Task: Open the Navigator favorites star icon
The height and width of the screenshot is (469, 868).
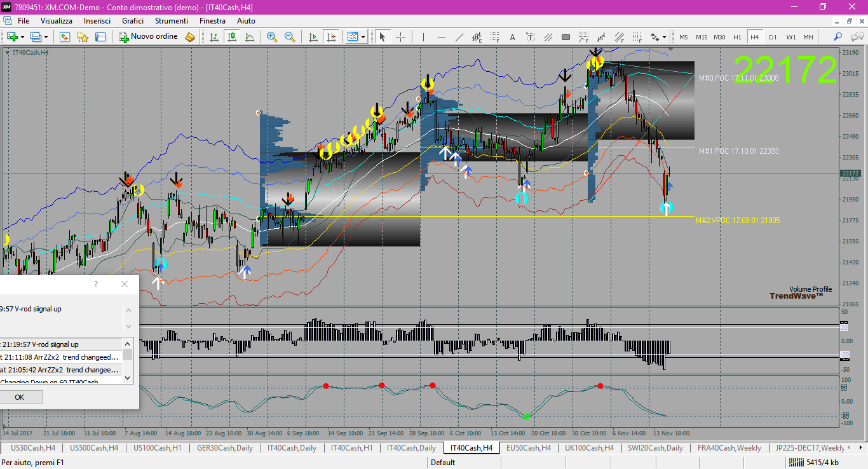Action: click(82, 37)
